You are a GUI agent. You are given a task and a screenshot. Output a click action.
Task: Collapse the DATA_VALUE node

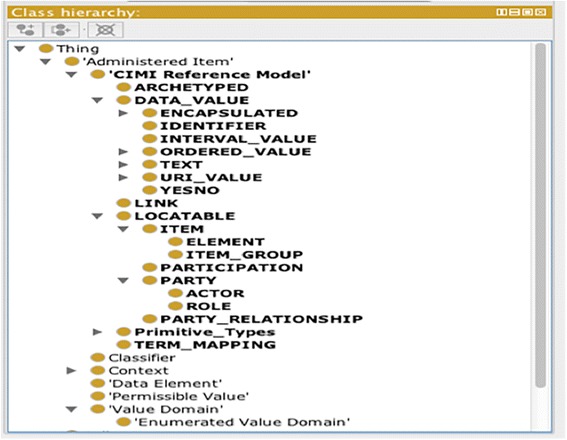click(97, 100)
